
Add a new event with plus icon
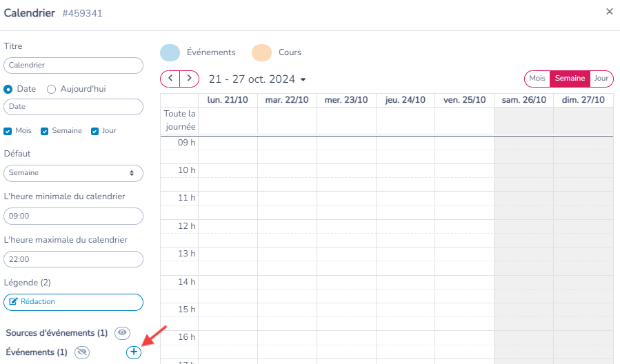coord(134,352)
